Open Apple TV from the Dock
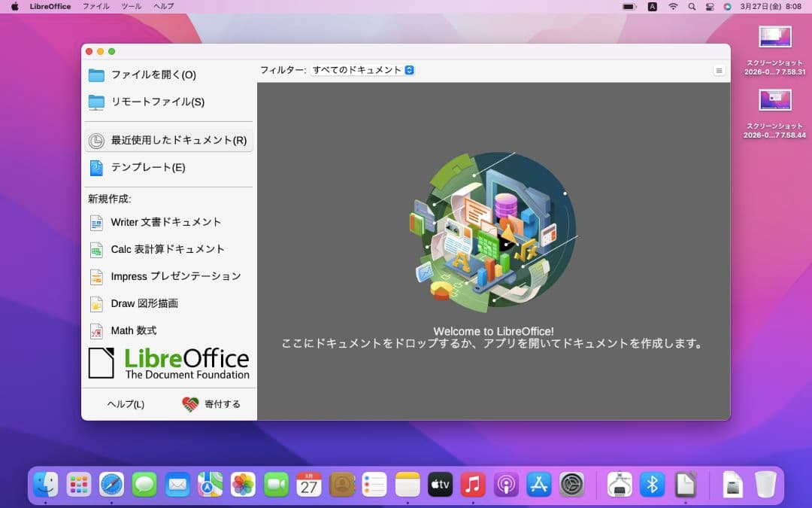The width and height of the screenshot is (812, 508). [440, 485]
